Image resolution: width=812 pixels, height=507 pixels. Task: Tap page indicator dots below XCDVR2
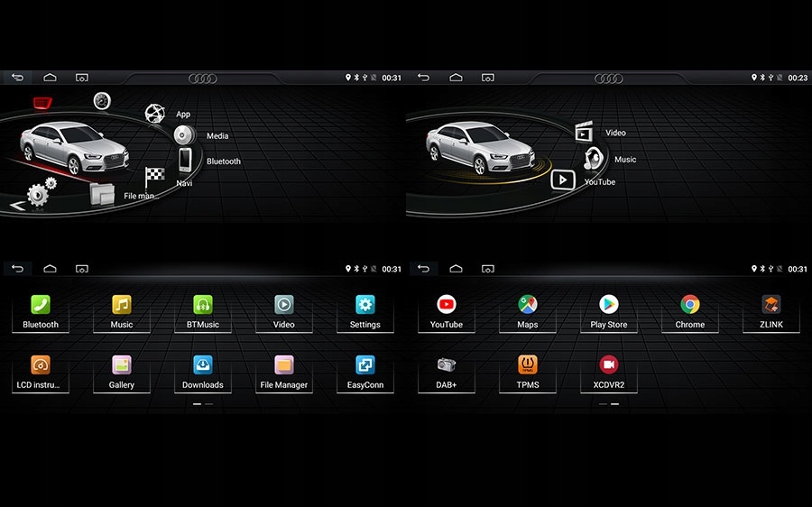click(x=609, y=404)
